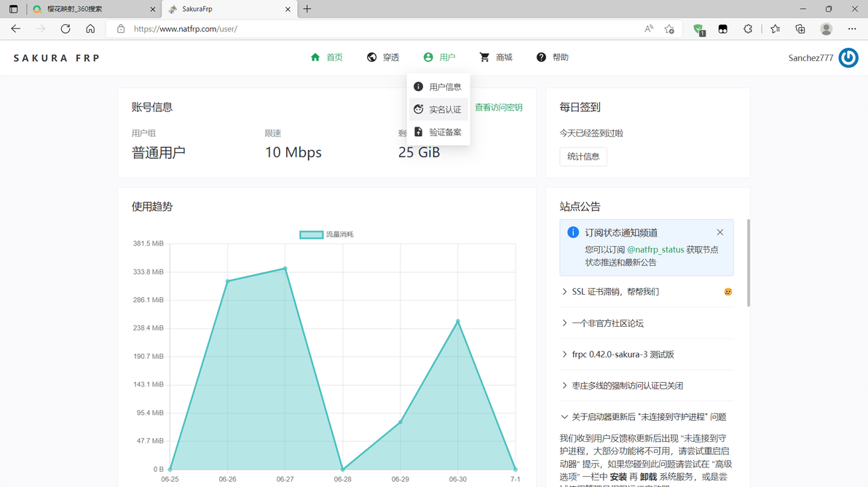Viewport: 868px width, 487px height.
Task: Switch to the 樱花映射_360搜索 tab
Action: [x=93, y=9]
